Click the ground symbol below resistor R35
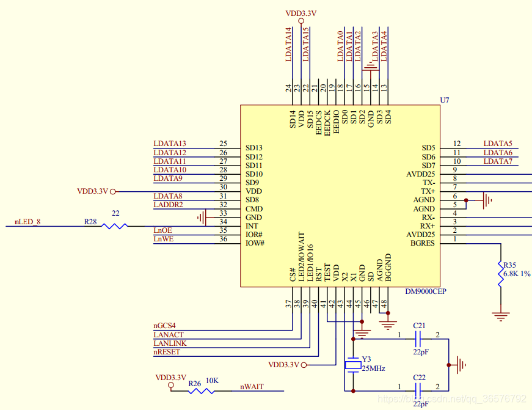Viewport: 532px width, 410px height. [501, 317]
